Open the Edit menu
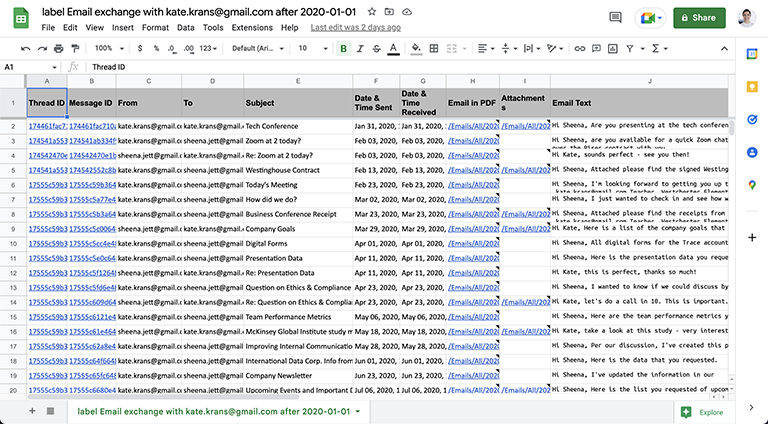The image size is (768, 424). [x=70, y=28]
